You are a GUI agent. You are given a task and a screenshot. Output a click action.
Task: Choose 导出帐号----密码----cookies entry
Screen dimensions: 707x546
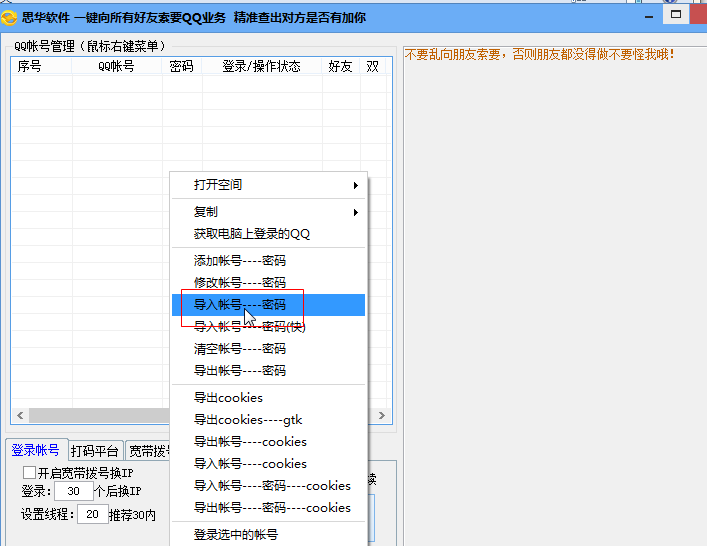[268, 508]
